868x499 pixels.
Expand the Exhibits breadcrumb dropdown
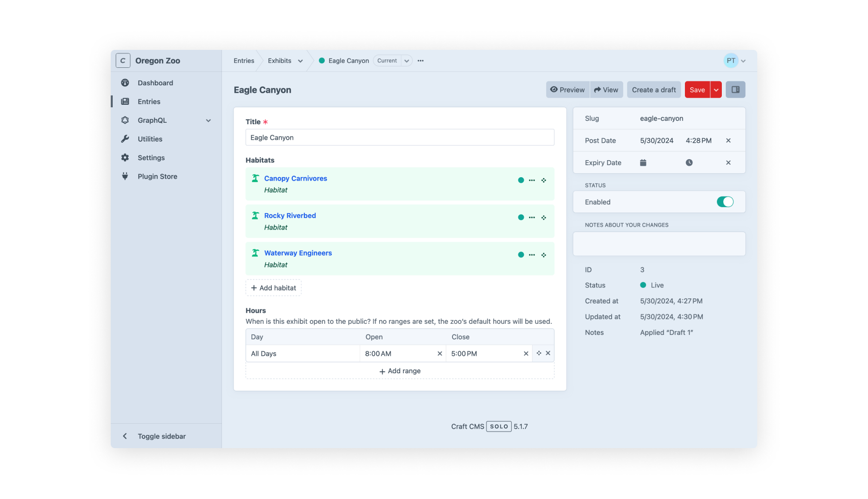pyautogui.click(x=300, y=60)
